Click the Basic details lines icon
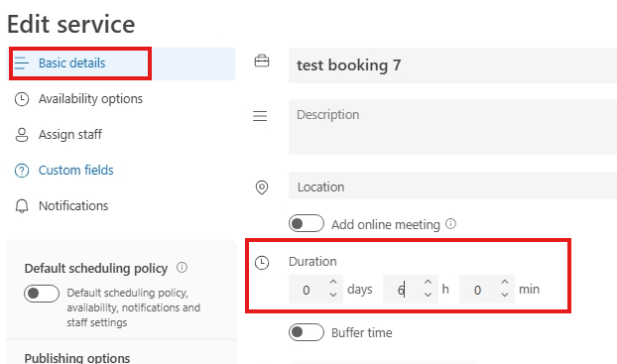This screenshot has height=364, width=617. 22,63
